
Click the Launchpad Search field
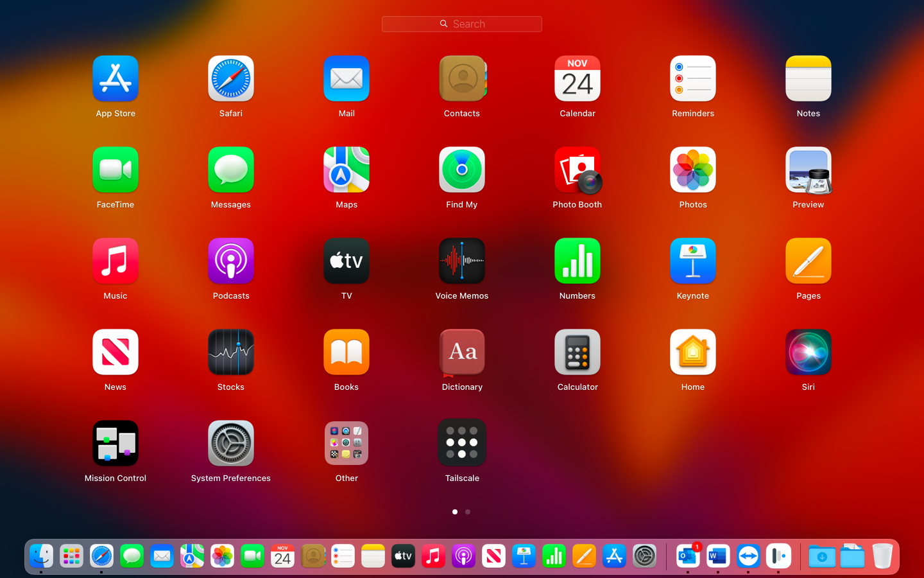coord(461,24)
